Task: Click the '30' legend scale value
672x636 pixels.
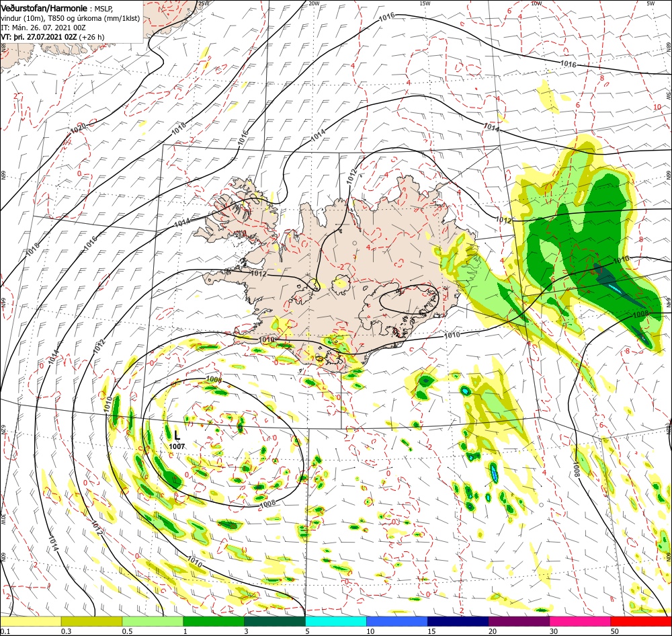Action: (x=554, y=631)
